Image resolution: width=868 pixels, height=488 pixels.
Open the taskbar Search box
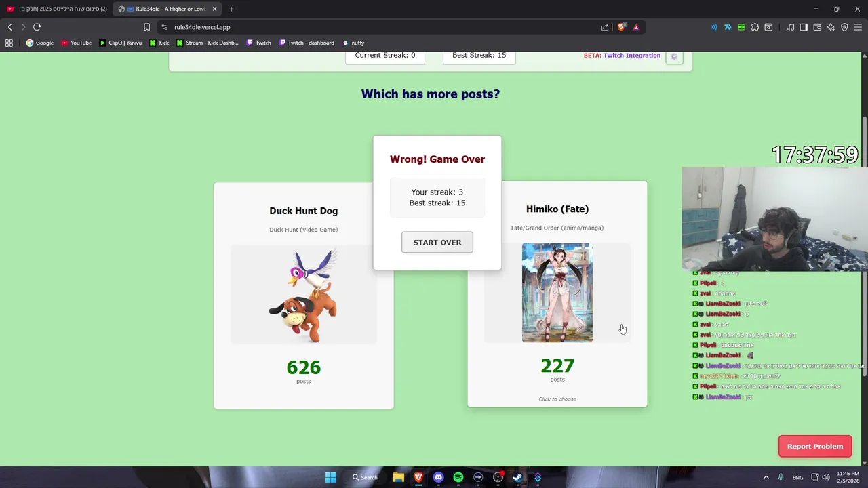[365, 477]
